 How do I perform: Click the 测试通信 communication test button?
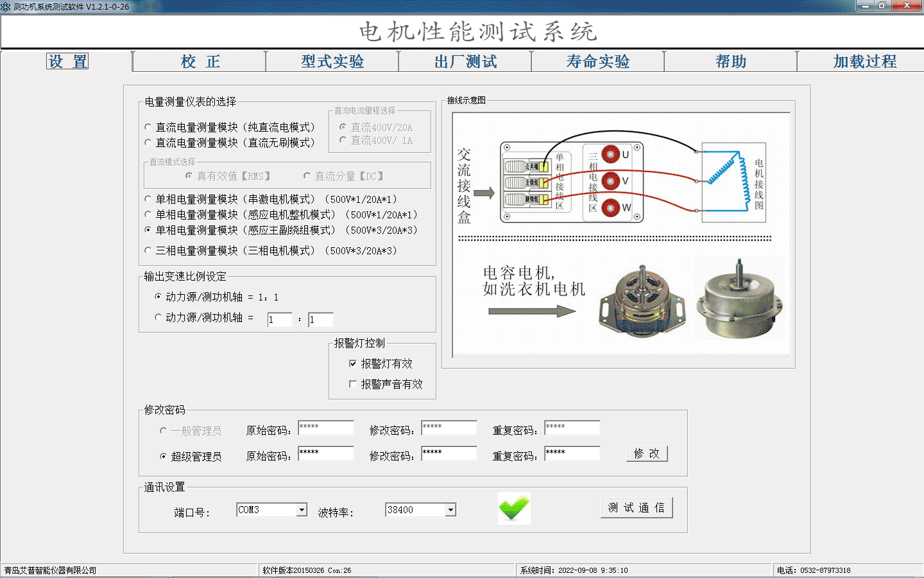[636, 507]
